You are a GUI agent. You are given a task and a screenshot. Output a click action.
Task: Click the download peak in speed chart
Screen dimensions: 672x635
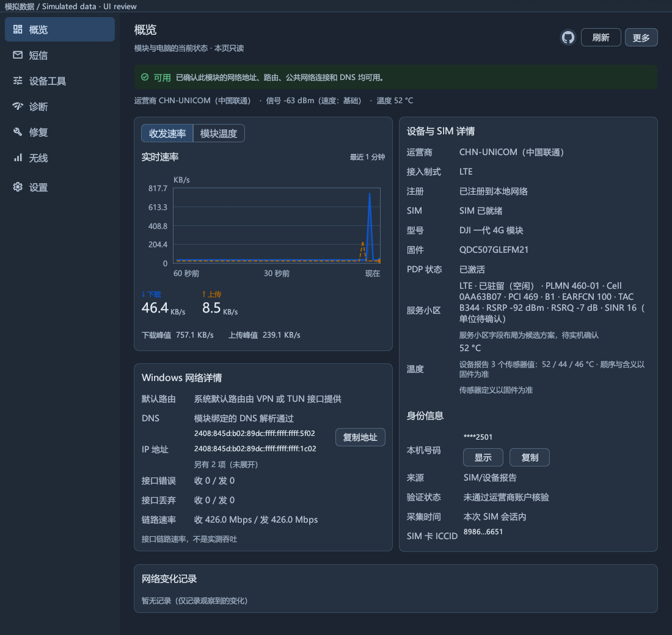point(370,195)
